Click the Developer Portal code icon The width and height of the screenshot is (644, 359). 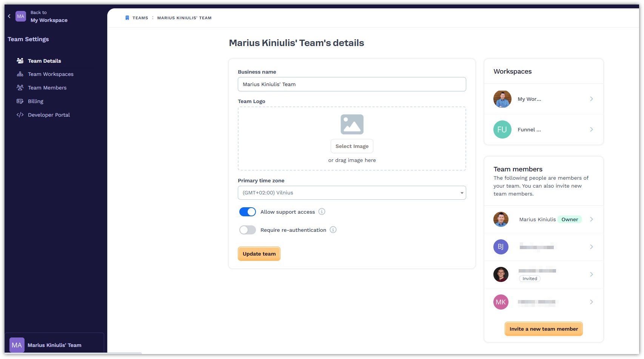(x=20, y=115)
